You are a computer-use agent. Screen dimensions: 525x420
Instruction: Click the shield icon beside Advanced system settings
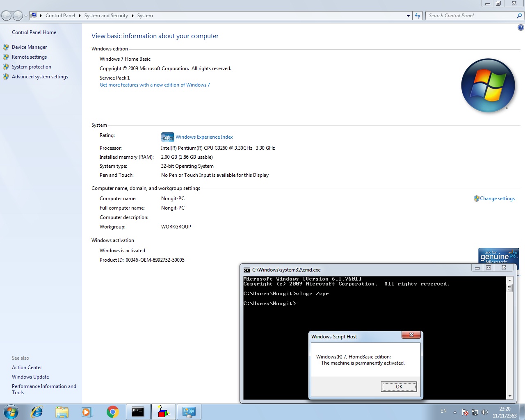coord(6,77)
